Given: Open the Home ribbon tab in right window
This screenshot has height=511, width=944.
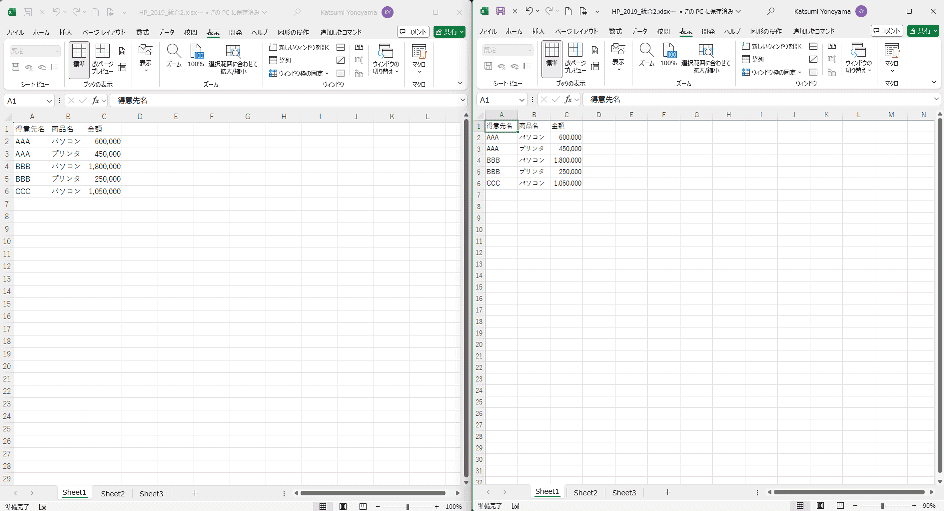Looking at the screenshot, I should (513, 32).
